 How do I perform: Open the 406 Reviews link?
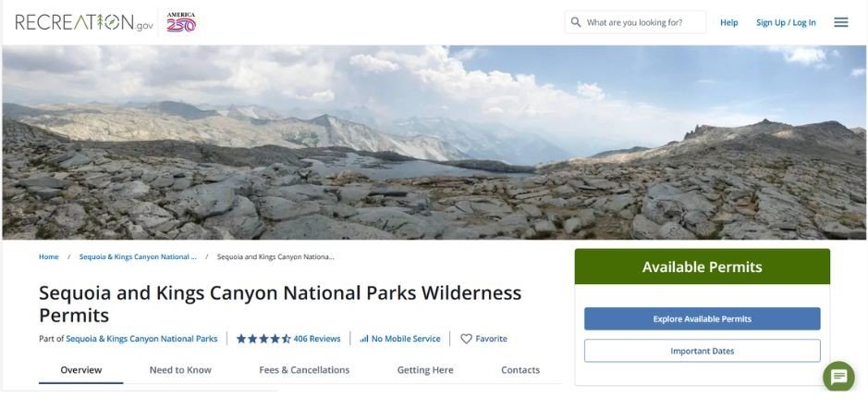(317, 339)
